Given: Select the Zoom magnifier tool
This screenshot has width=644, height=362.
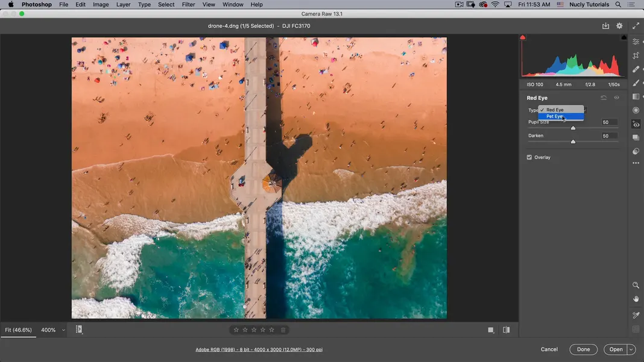Looking at the screenshot, I should tap(636, 285).
